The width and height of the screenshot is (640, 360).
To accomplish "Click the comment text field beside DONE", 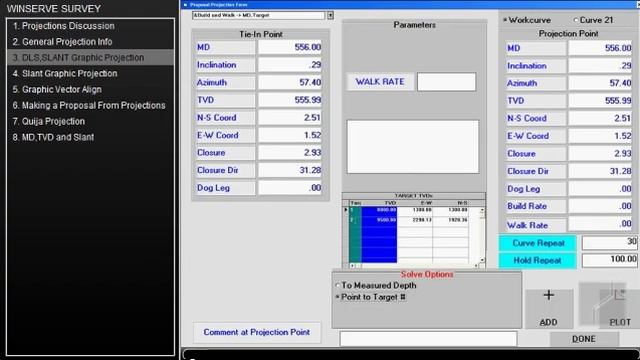I will tap(428, 339).
